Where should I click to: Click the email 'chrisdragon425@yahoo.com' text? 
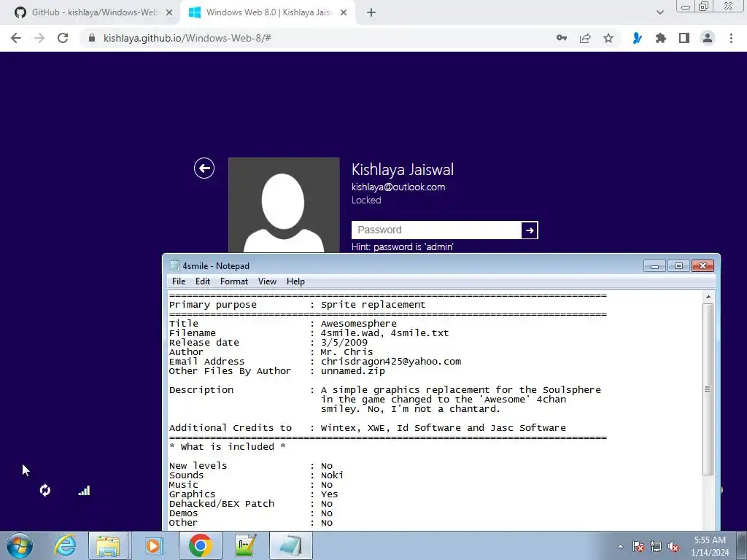(x=391, y=362)
